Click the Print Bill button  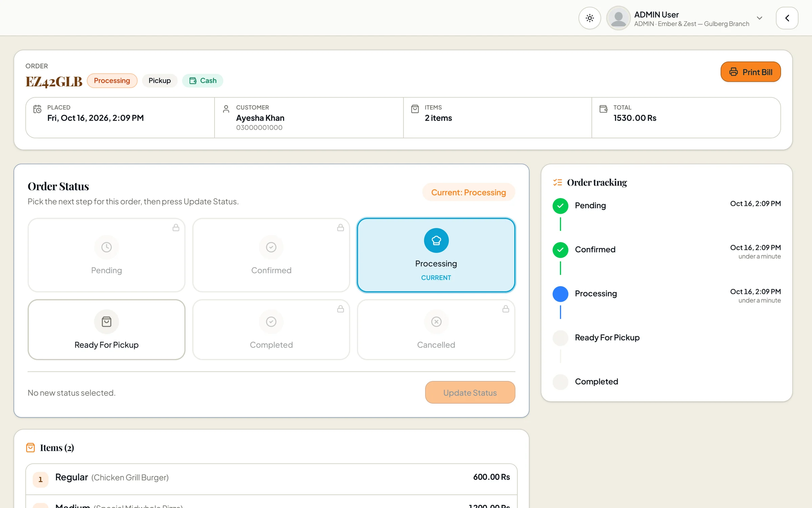[750, 72]
